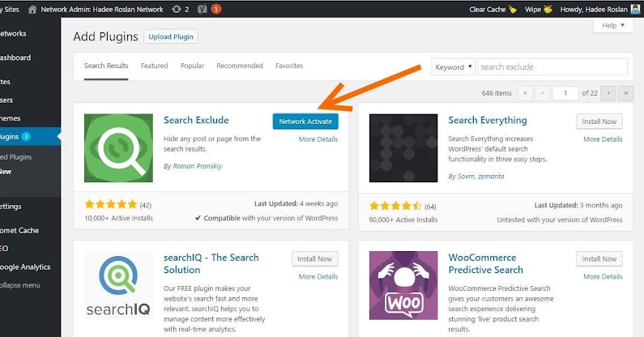Viewport: 644px width, 337px height.
Task: Switch to the Featured tab
Action: (155, 66)
